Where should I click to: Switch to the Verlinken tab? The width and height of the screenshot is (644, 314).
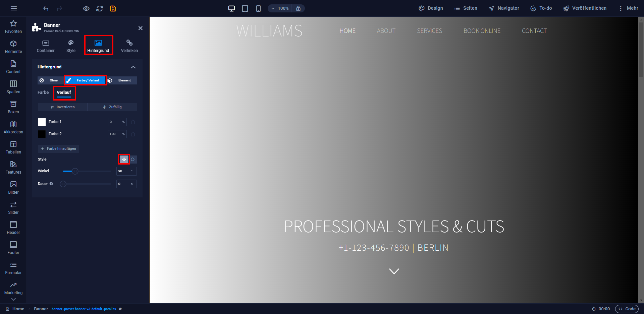(129, 46)
